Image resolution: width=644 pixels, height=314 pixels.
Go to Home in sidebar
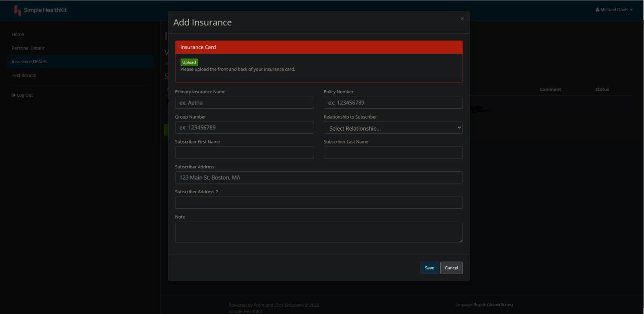tap(18, 34)
